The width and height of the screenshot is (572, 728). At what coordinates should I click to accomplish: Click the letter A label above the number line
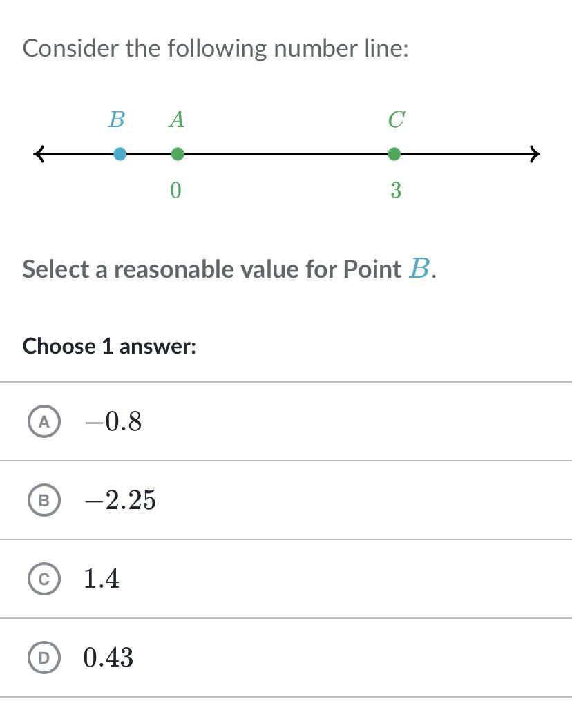pos(177,120)
